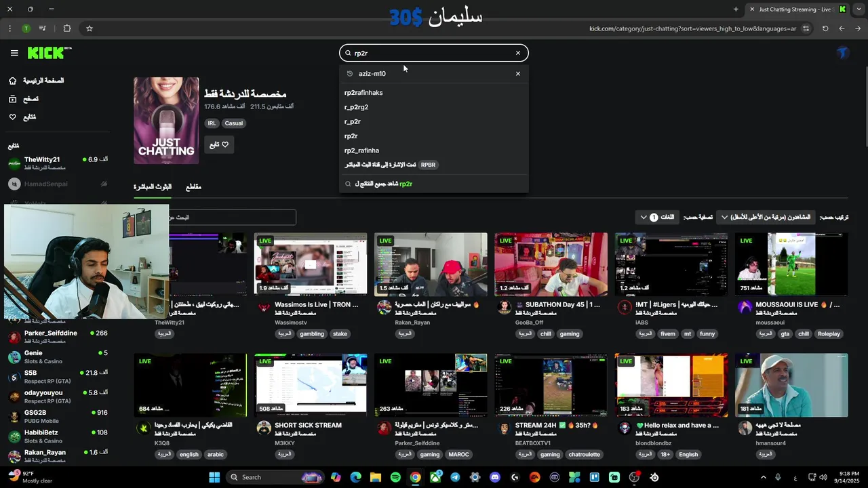Open Spotify from the taskbar
Screen dimensions: 868x488
tap(395, 477)
